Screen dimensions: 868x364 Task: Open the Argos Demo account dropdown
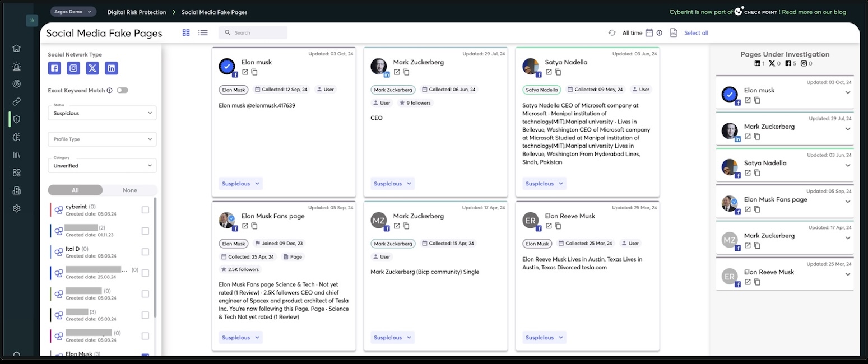[73, 12]
